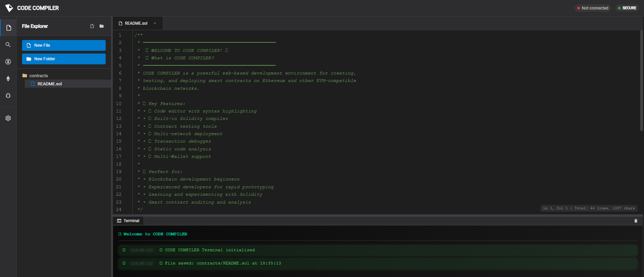Click line number 24 in the gutter
The width and height of the screenshot is (644, 277).
[119, 210]
